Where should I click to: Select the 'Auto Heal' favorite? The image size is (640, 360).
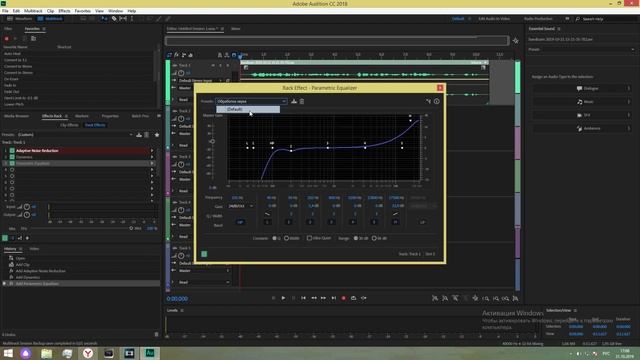[12, 53]
